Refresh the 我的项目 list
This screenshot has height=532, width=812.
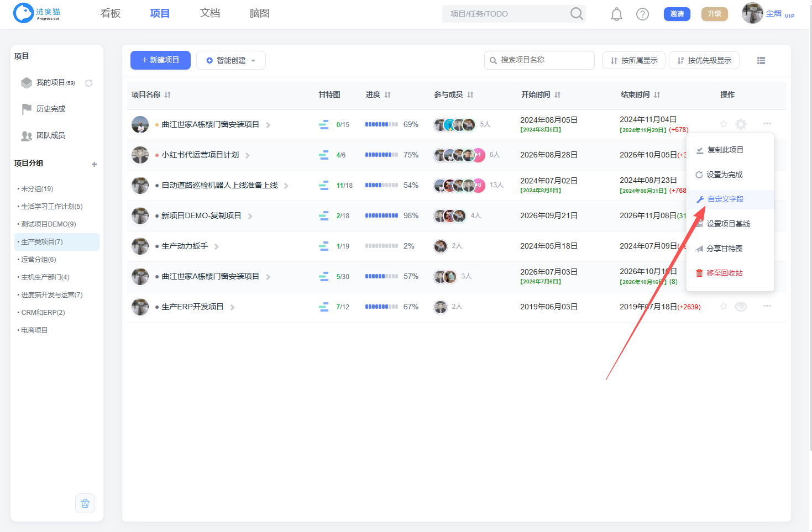click(x=88, y=83)
